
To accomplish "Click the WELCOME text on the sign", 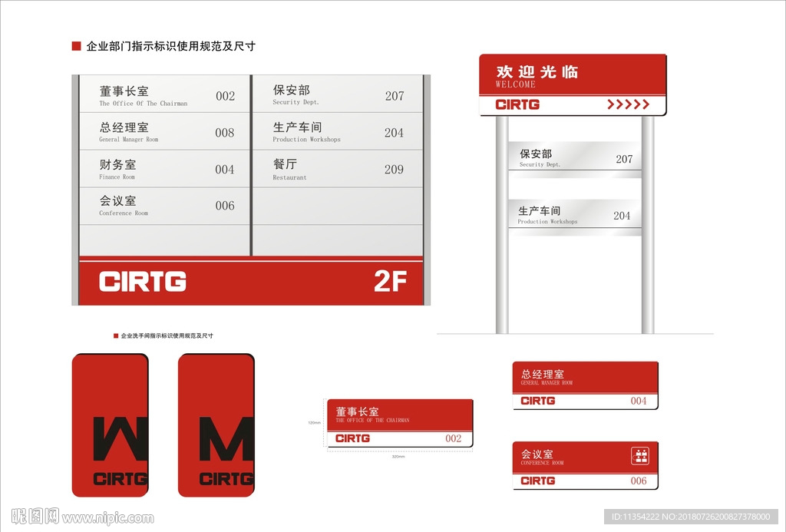I will [515, 84].
